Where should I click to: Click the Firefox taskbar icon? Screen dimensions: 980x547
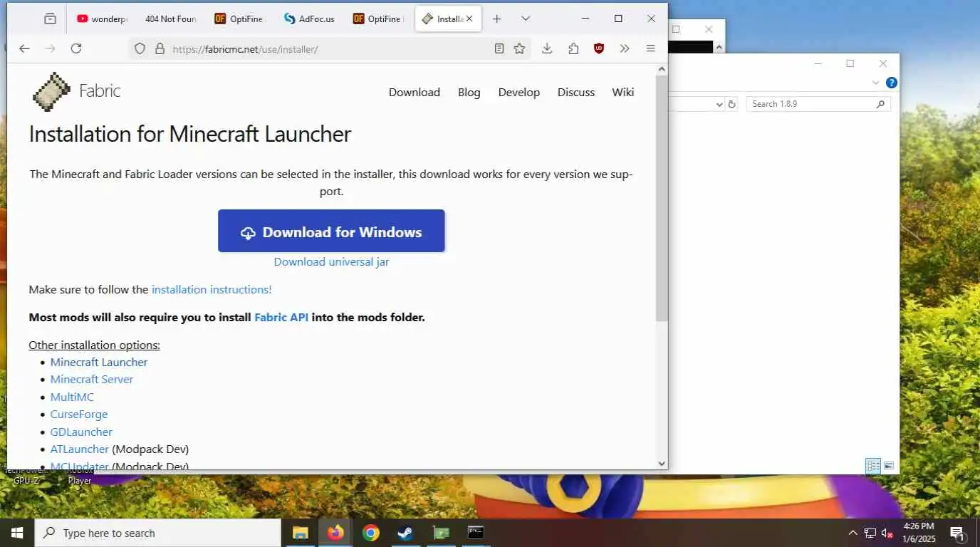(x=335, y=533)
